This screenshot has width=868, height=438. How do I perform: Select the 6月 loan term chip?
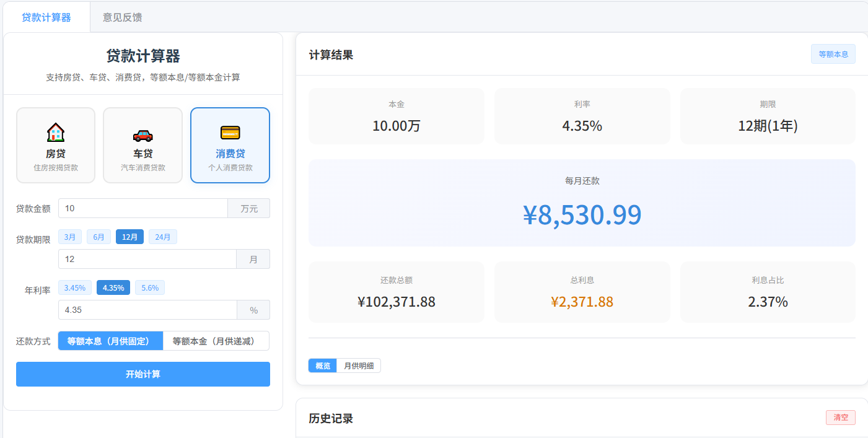(99, 237)
